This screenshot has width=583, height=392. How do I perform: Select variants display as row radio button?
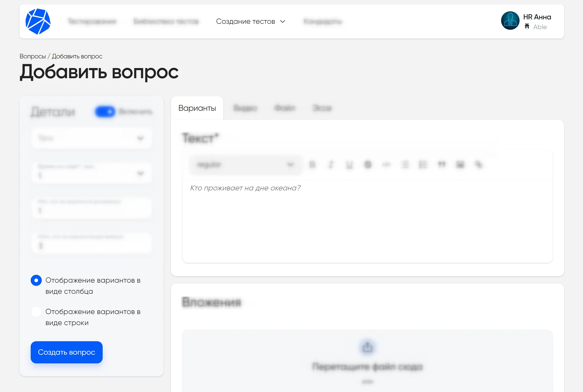coord(36,311)
